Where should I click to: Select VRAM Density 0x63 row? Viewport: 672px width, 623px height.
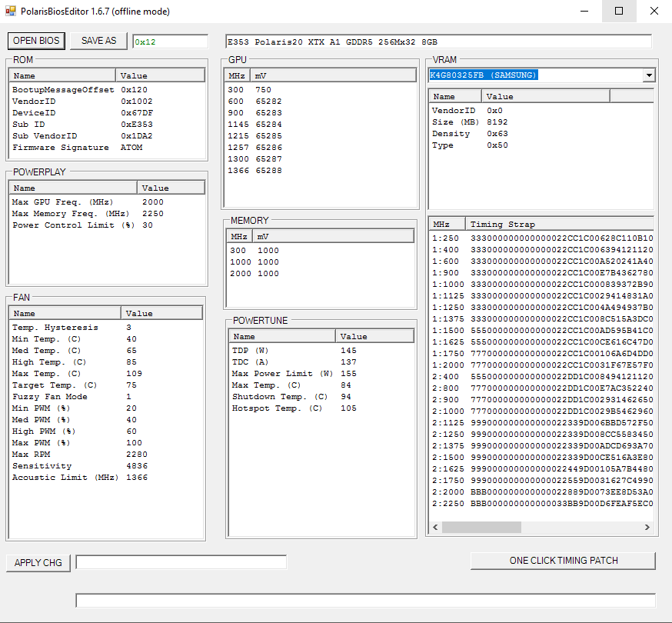[x=542, y=134]
